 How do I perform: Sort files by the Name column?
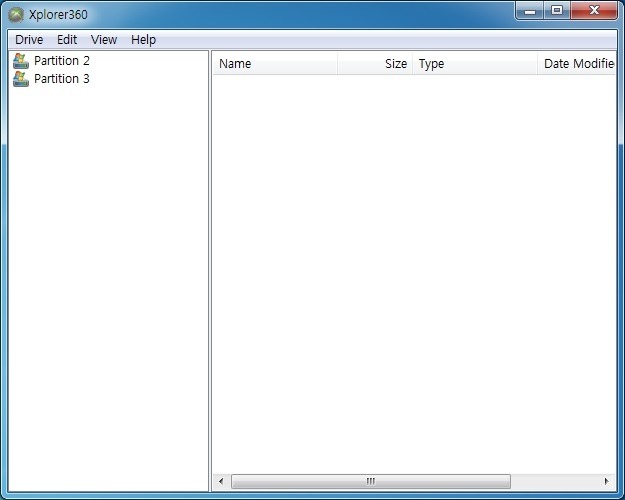point(275,64)
